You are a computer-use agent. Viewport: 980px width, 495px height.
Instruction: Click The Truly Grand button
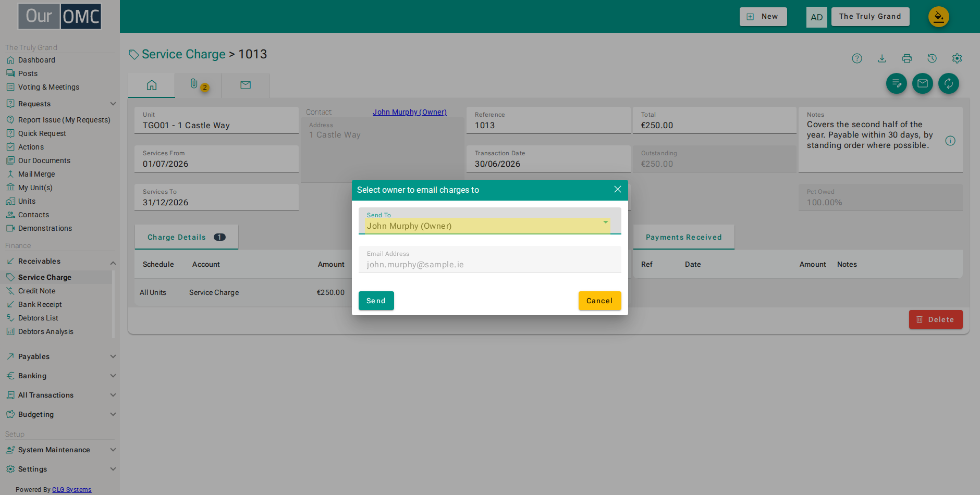(x=870, y=17)
